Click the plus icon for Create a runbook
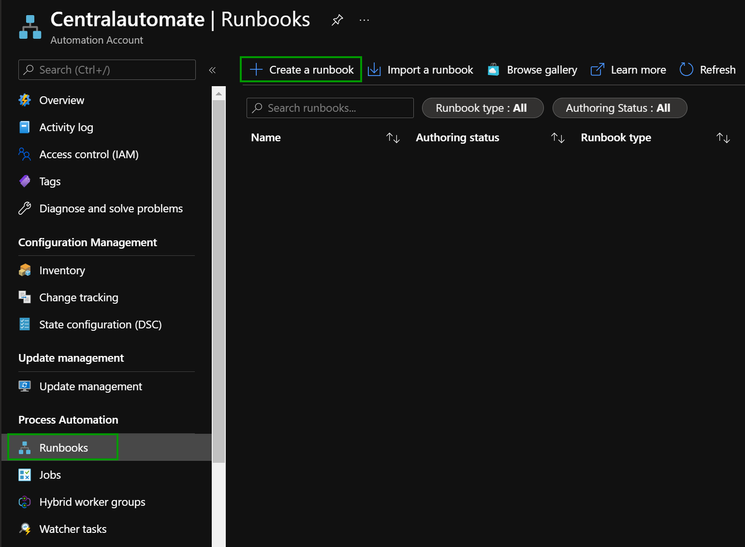This screenshot has height=547, width=745. (x=256, y=69)
